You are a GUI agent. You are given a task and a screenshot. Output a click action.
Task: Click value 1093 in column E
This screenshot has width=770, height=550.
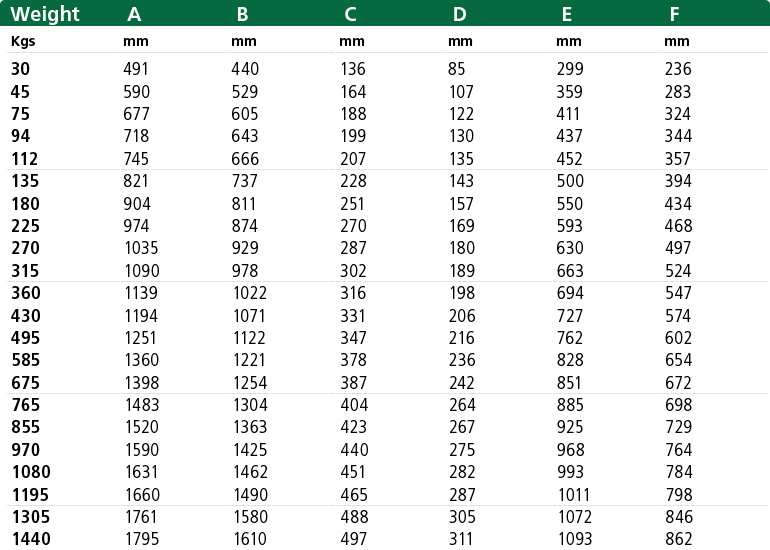(575, 539)
